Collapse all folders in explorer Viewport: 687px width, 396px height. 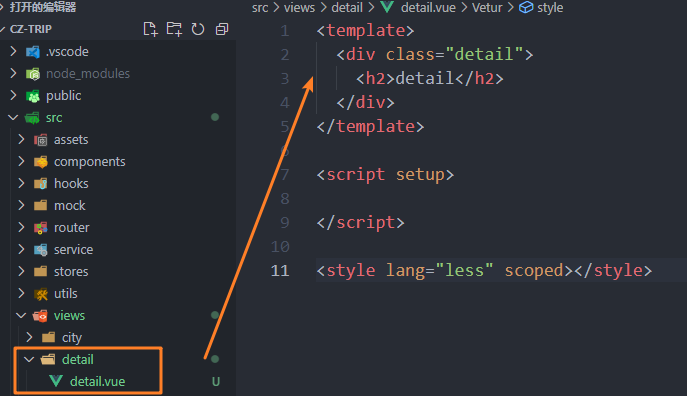[222, 29]
